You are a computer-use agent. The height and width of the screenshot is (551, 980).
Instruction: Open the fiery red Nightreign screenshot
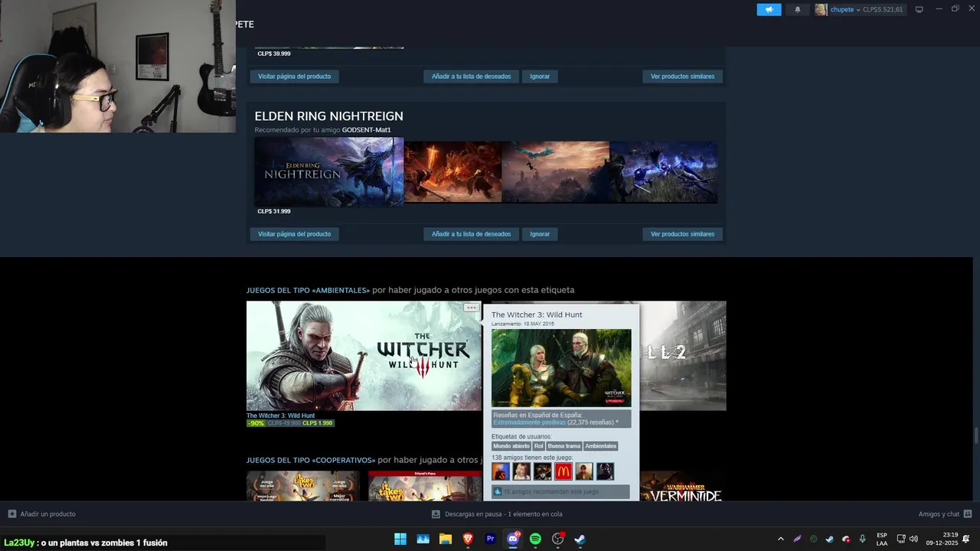click(x=452, y=172)
